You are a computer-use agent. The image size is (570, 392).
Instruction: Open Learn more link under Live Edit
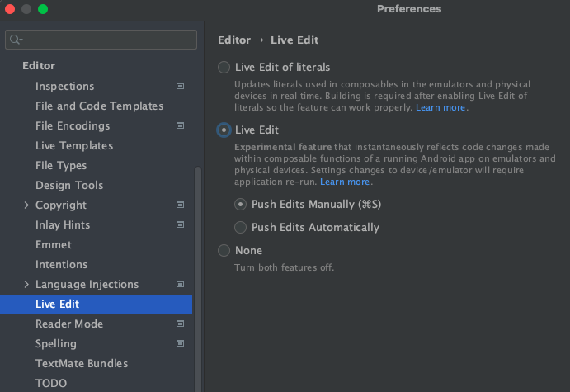point(345,182)
